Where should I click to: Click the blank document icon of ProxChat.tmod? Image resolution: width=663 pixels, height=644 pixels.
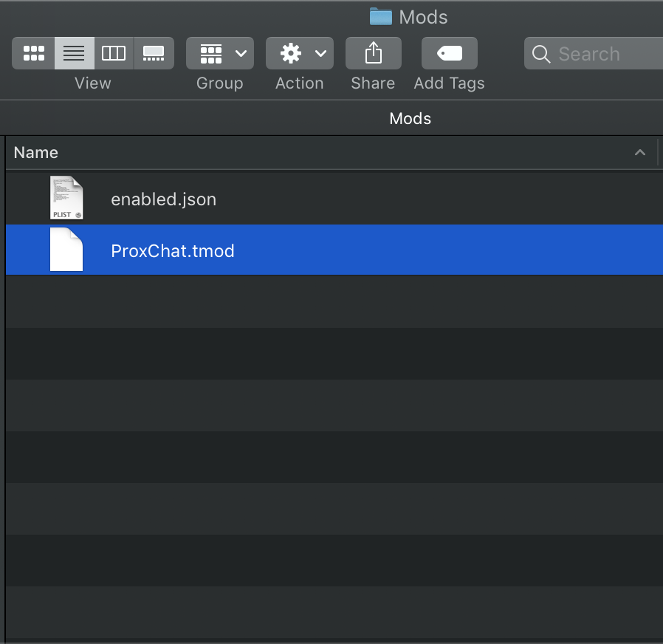[66, 250]
